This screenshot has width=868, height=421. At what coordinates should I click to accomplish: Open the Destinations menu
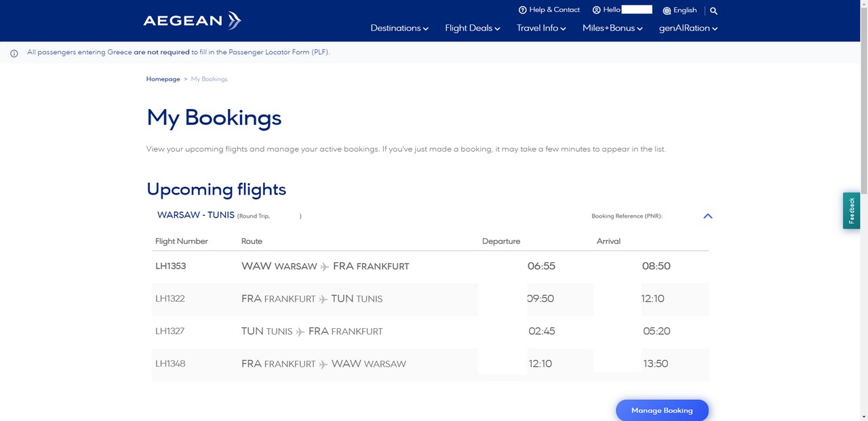pos(399,28)
